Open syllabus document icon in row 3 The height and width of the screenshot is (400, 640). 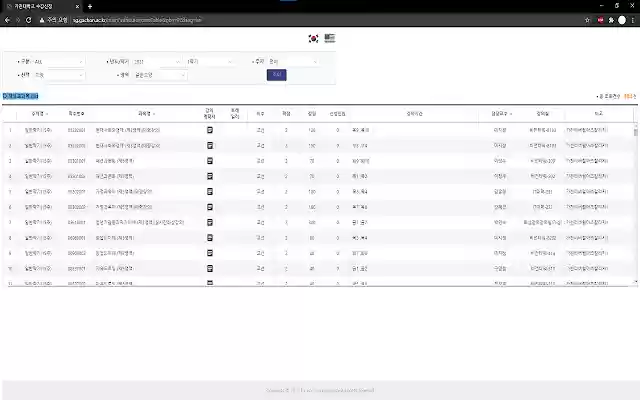tap(209, 160)
